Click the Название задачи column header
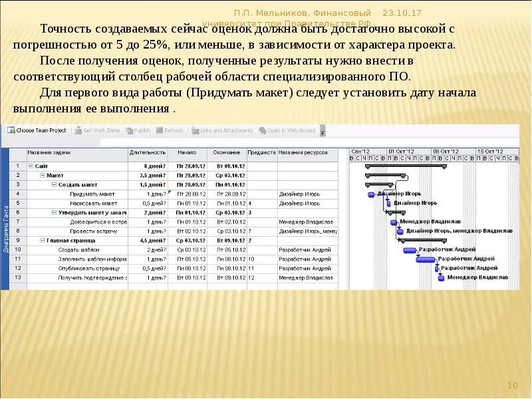The width and height of the screenshot is (532, 399). coord(77,155)
